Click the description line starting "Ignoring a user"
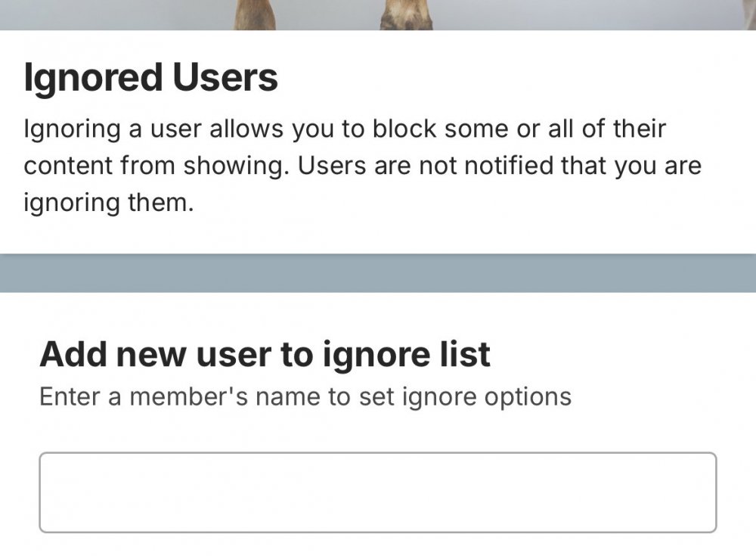756x556 pixels. pyautogui.click(x=344, y=129)
